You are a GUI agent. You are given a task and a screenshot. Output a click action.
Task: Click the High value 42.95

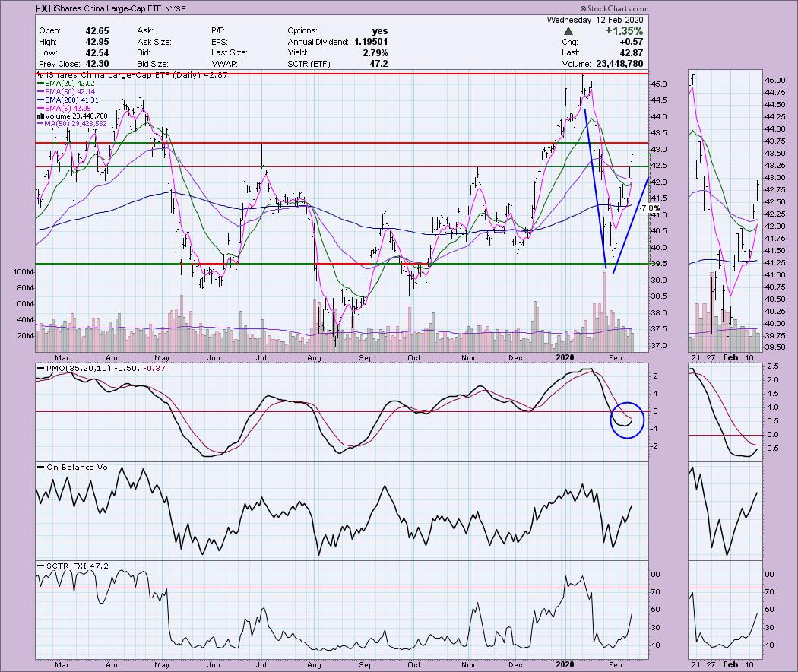coord(97,42)
